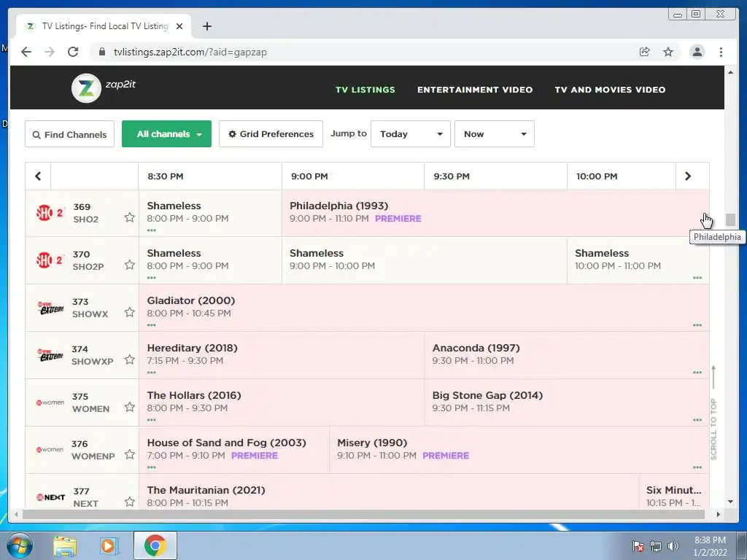Image resolution: width=747 pixels, height=560 pixels.
Task: Expand dots under SHO2P Shameless 8:00 PM
Action: pos(152,278)
